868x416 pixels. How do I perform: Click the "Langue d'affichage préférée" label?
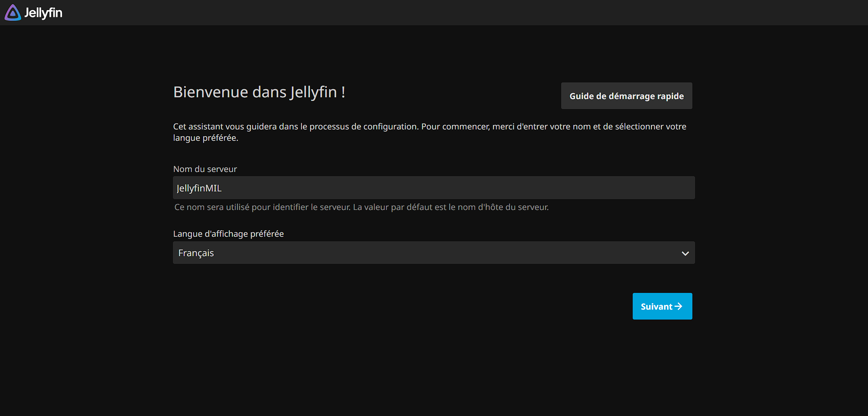pyautogui.click(x=229, y=234)
